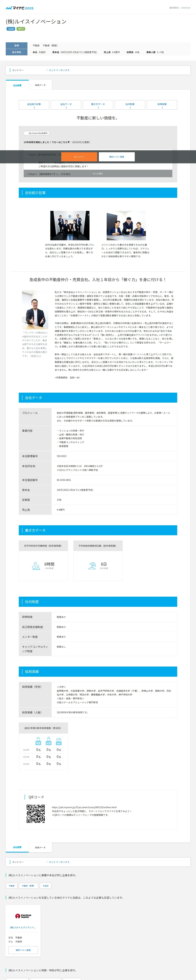Click the 不動産に新しい価値を。 headline
Image resolution: width=196 pixels, height=980 pixels.
click(98, 118)
